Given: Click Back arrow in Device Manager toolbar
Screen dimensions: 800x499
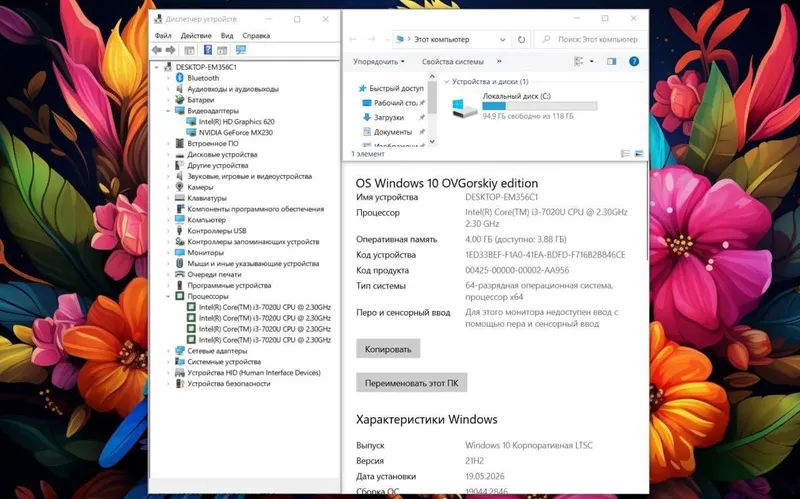Looking at the screenshot, I should coord(157,50).
